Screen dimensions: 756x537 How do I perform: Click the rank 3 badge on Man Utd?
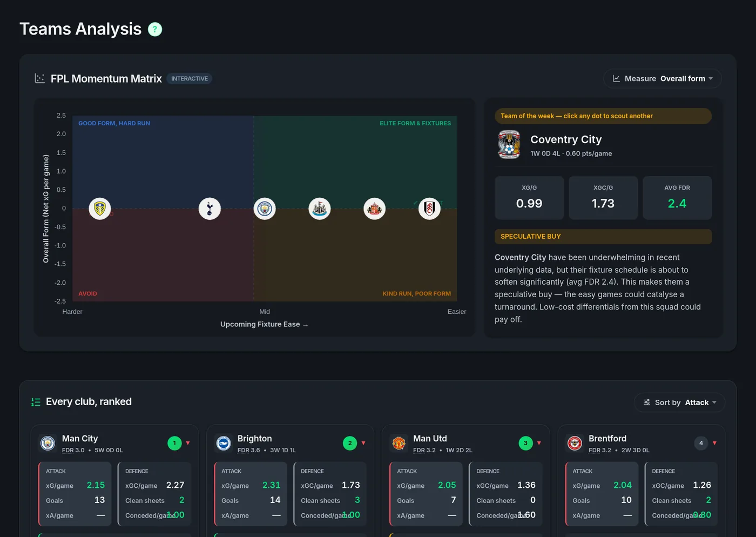point(525,443)
